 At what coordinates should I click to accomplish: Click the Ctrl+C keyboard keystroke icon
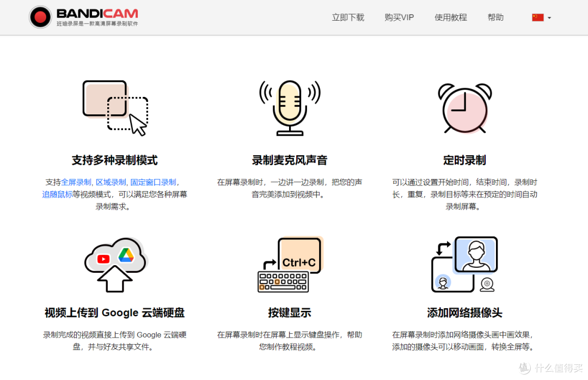(x=290, y=264)
